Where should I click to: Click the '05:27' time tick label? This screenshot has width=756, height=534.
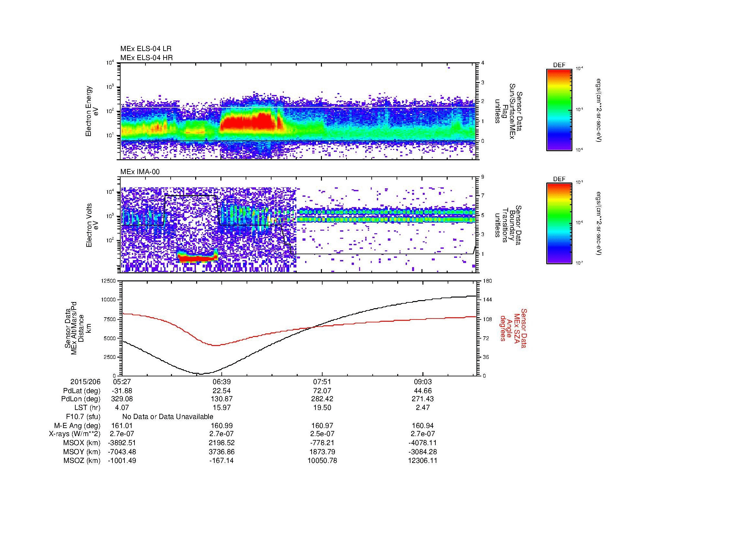[x=122, y=382]
